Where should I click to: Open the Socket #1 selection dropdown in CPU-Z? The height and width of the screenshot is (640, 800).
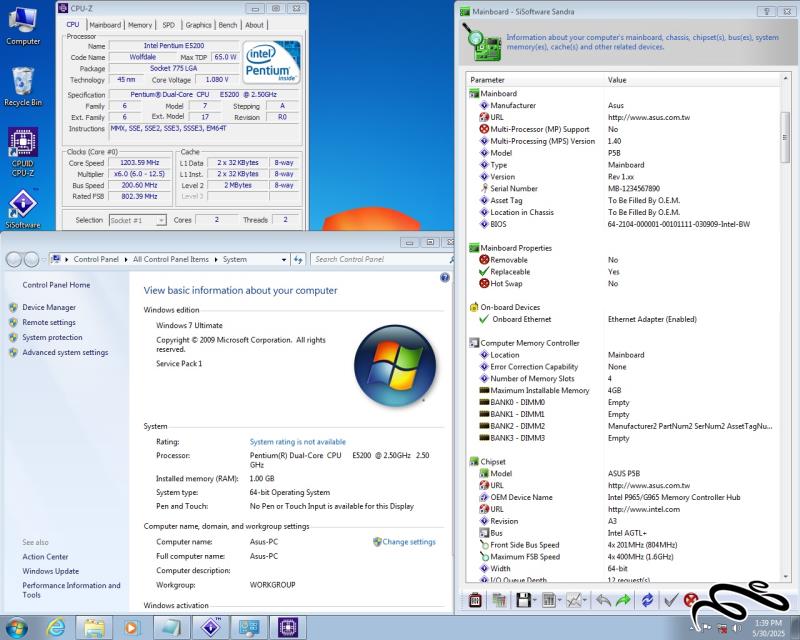[x=161, y=220]
